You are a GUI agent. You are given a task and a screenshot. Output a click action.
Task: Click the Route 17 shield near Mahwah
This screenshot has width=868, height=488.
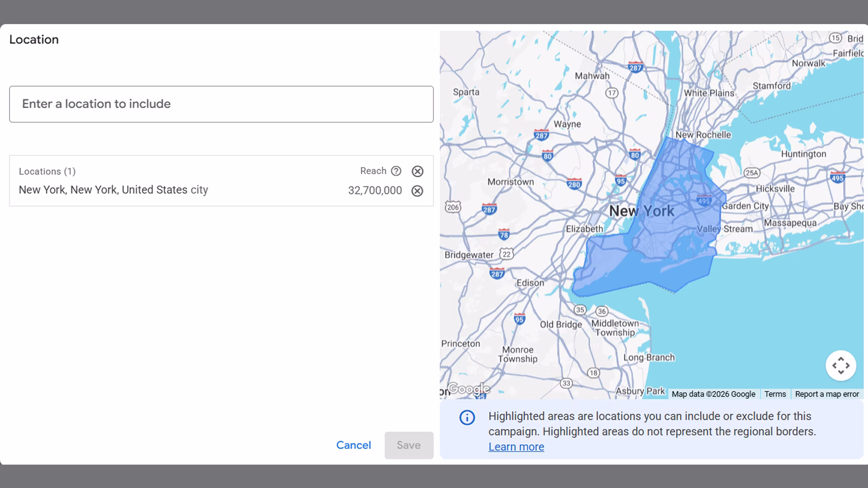click(612, 93)
